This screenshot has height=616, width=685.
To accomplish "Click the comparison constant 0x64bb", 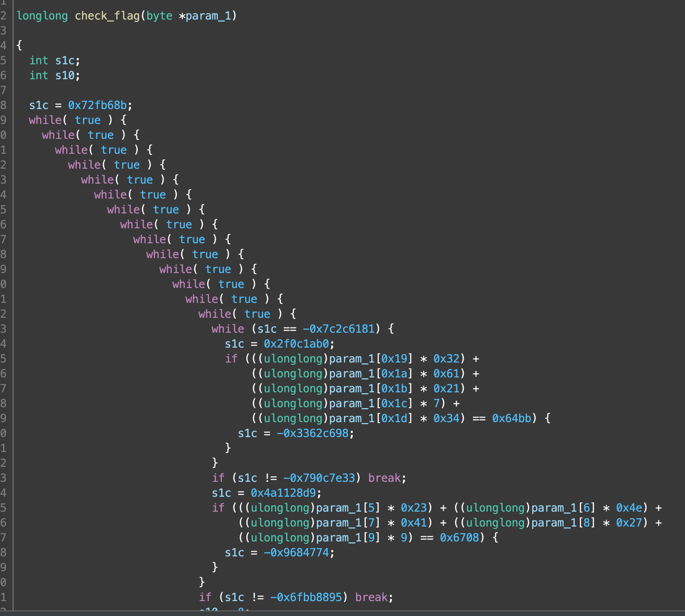I will click(x=512, y=418).
